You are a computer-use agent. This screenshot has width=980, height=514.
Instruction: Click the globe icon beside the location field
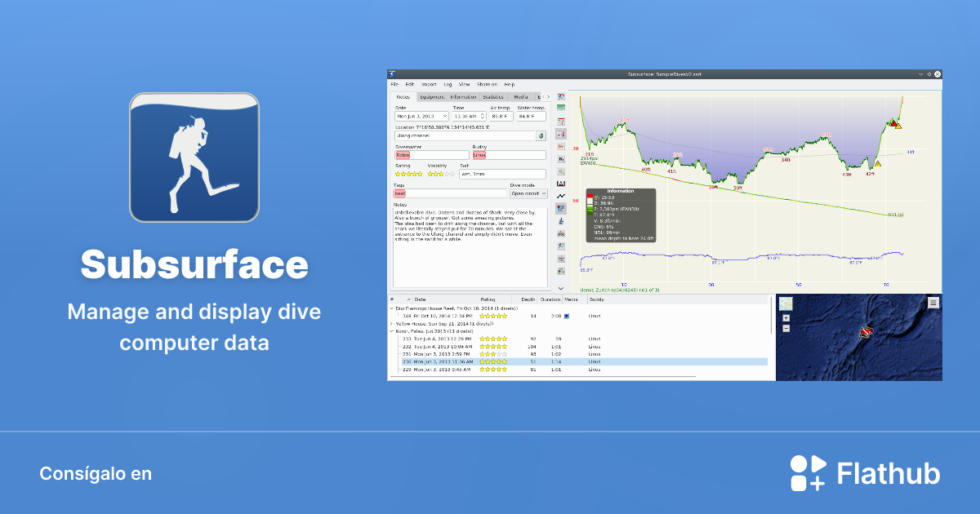(x=541, y=135)
